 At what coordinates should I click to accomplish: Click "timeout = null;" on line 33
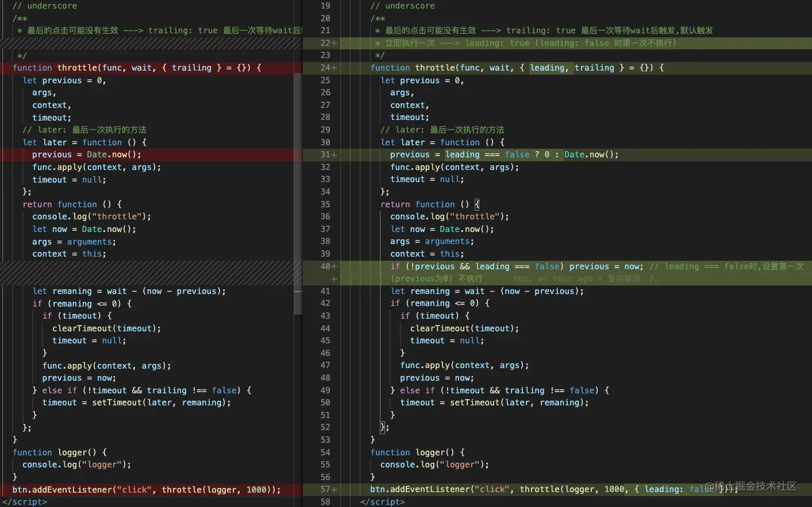(x=428, y=179)
